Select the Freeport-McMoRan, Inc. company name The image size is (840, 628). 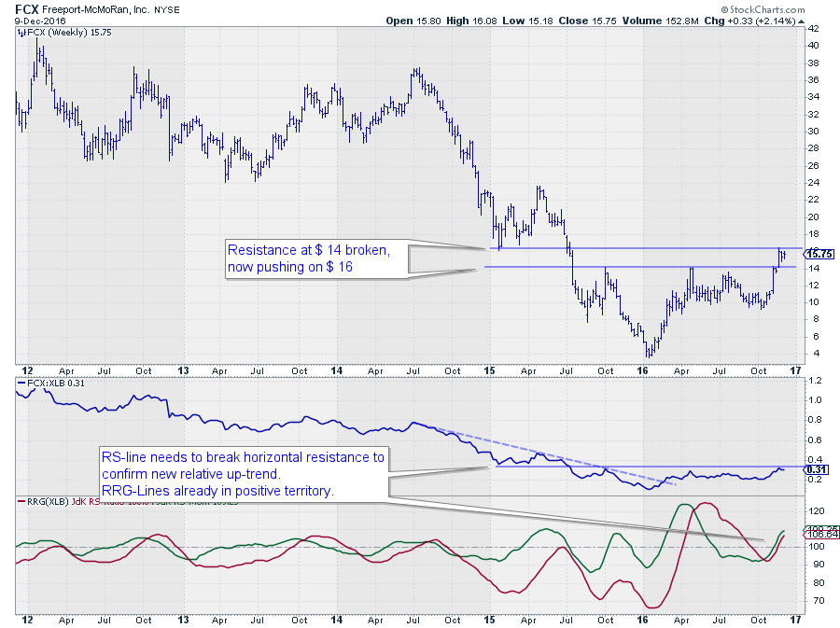point(96,9)
